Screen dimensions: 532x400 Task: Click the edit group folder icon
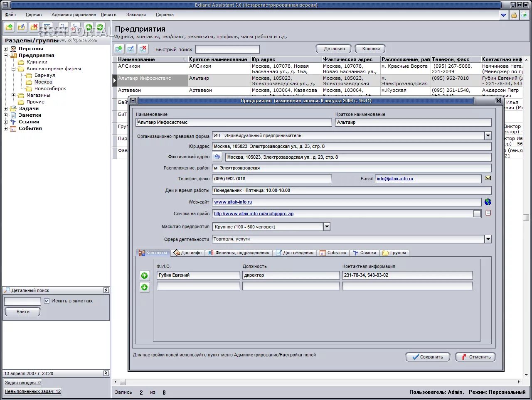(22, 28)
